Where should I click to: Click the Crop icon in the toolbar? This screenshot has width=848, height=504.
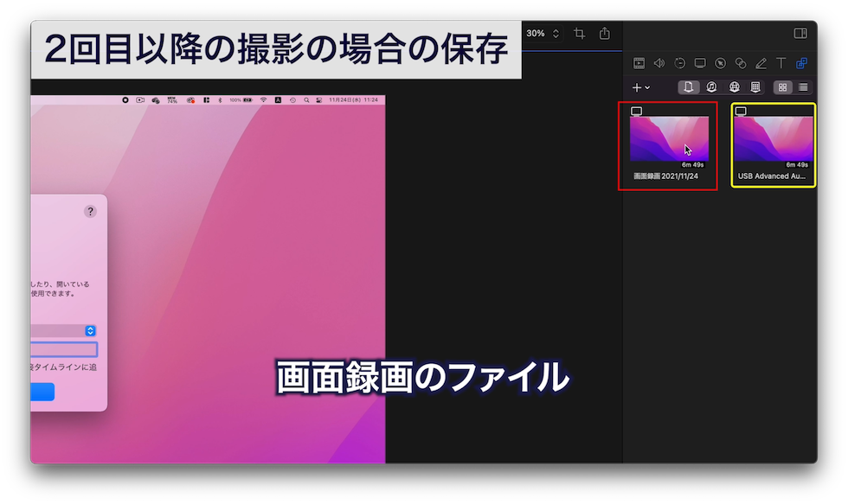578,33
